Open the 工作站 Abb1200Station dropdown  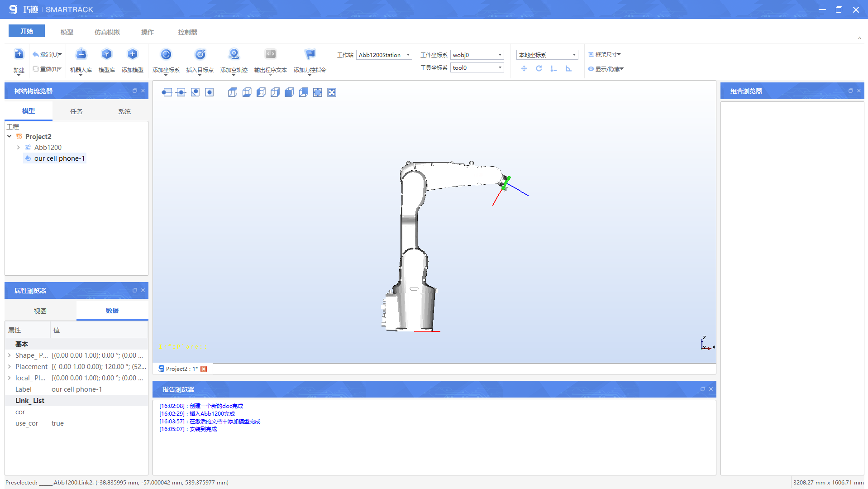coord(384,55)
